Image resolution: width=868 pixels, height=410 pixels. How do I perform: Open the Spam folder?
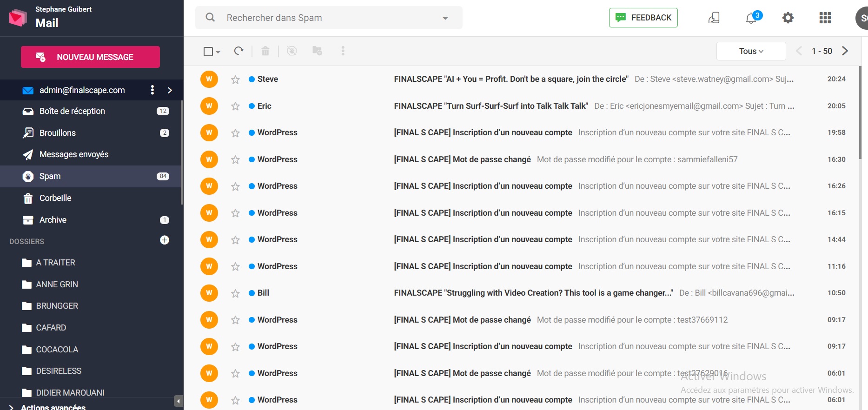pos(91,176)
